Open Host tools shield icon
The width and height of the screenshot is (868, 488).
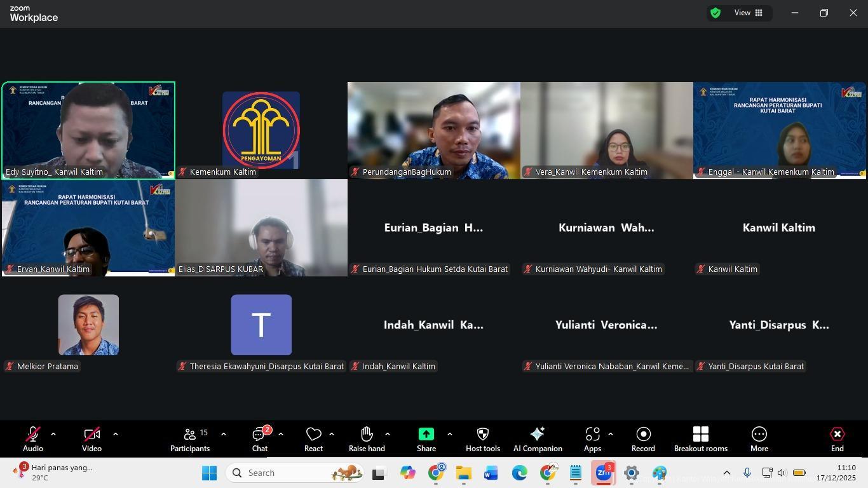pyautogui.click(x=482, y=439)
